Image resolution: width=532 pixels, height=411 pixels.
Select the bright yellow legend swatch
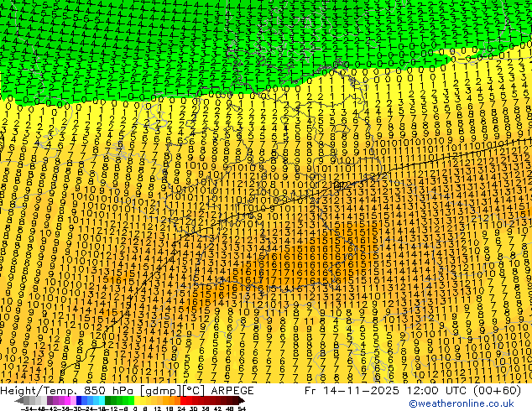137,401
